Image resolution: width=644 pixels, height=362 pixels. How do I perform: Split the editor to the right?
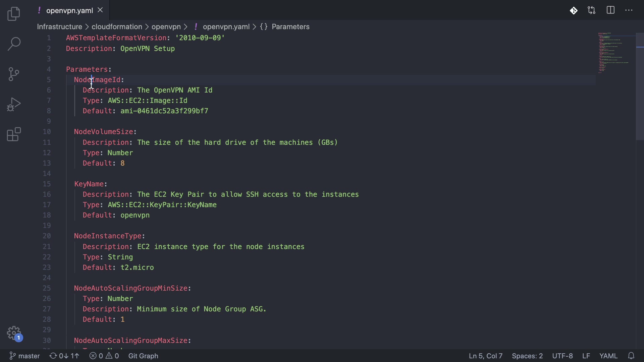click(610, 10)
